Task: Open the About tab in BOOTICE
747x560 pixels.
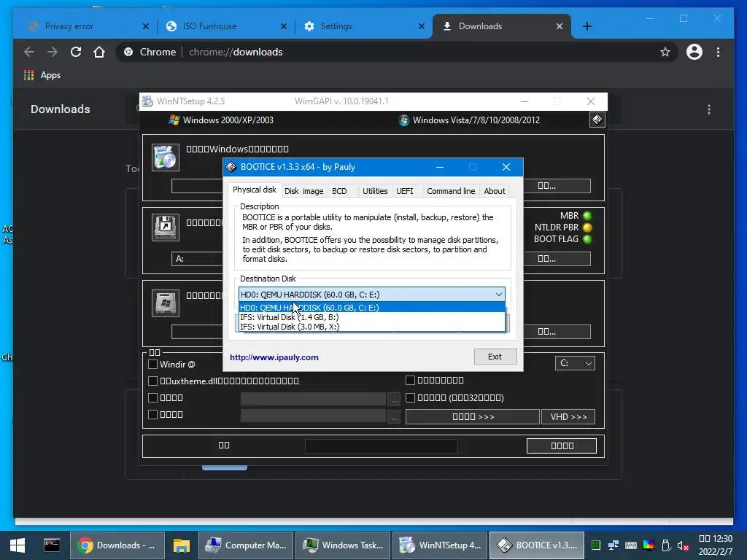Action: click(x=495, y=191)
